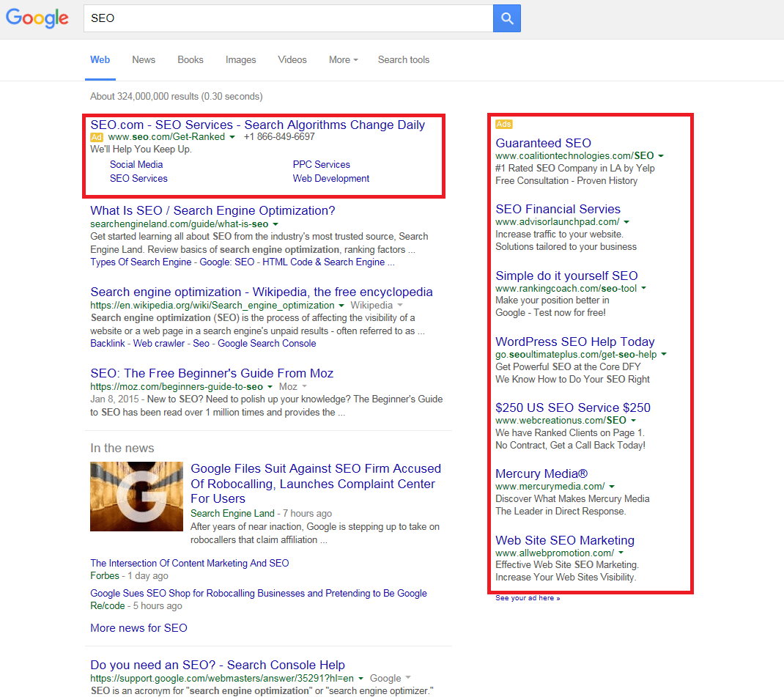Open the Web crawler sublink
784x697 pixels.
158,344
